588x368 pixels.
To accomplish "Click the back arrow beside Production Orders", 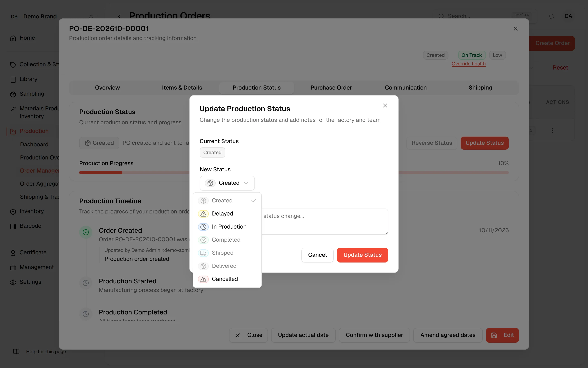I will pyautogui.click(x=119, y=16).
